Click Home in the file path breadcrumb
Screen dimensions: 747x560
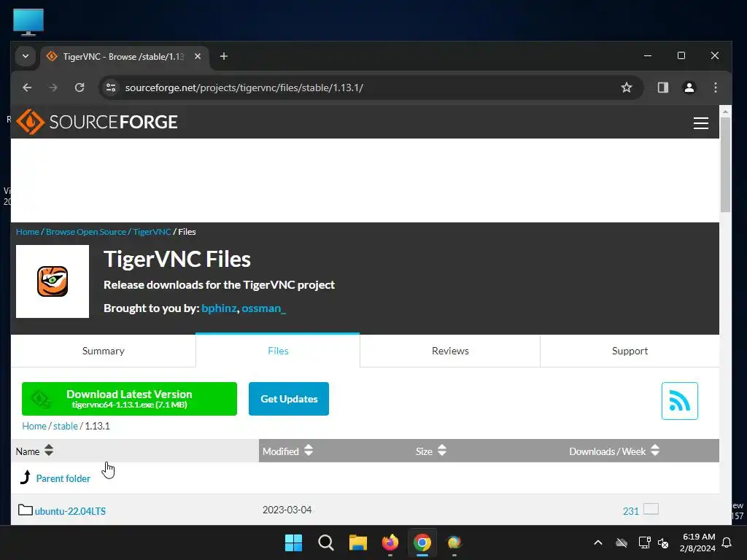tap(34, 426)
